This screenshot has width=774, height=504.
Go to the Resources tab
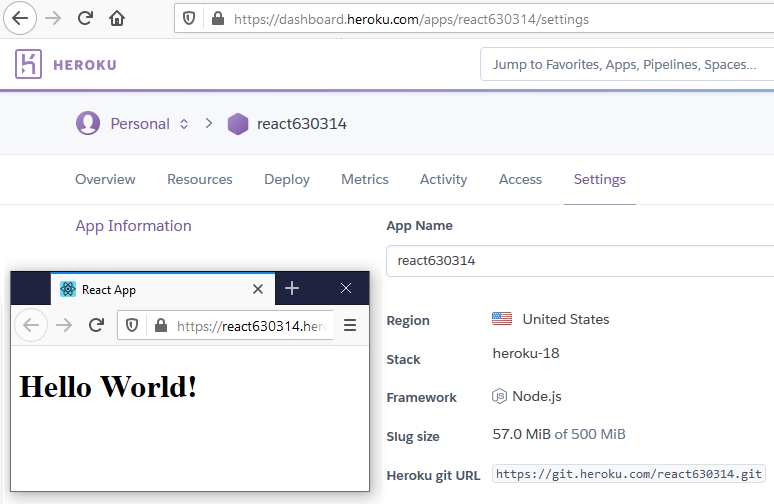(200, 179)
